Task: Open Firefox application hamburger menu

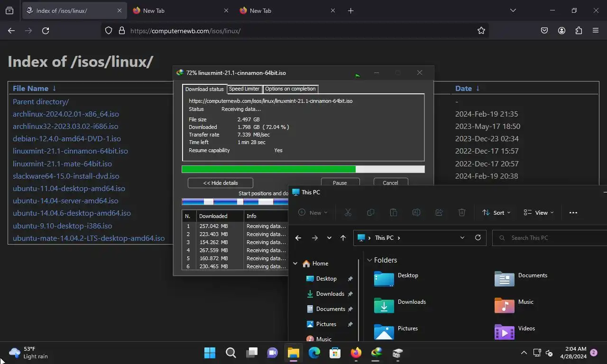Action: point(596,30)
